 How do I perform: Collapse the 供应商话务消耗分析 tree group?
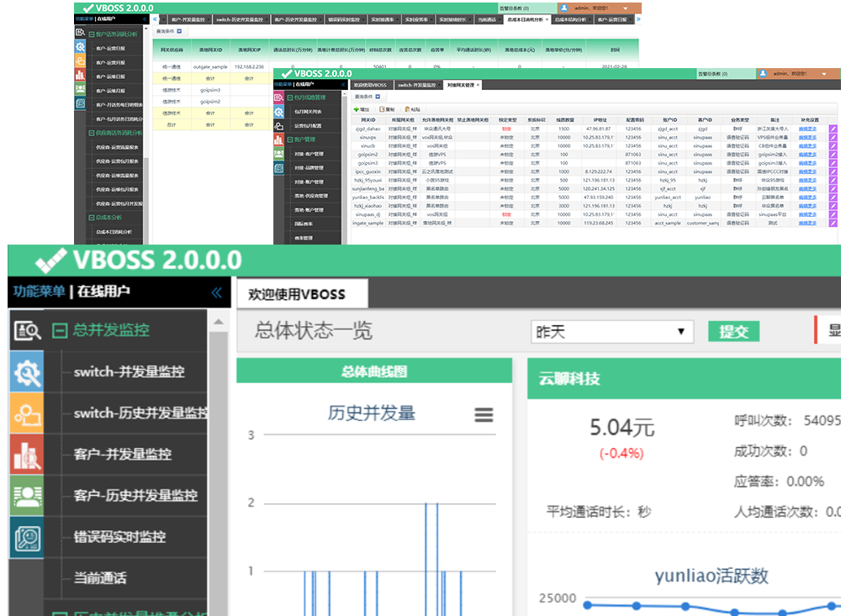[92, 133]
